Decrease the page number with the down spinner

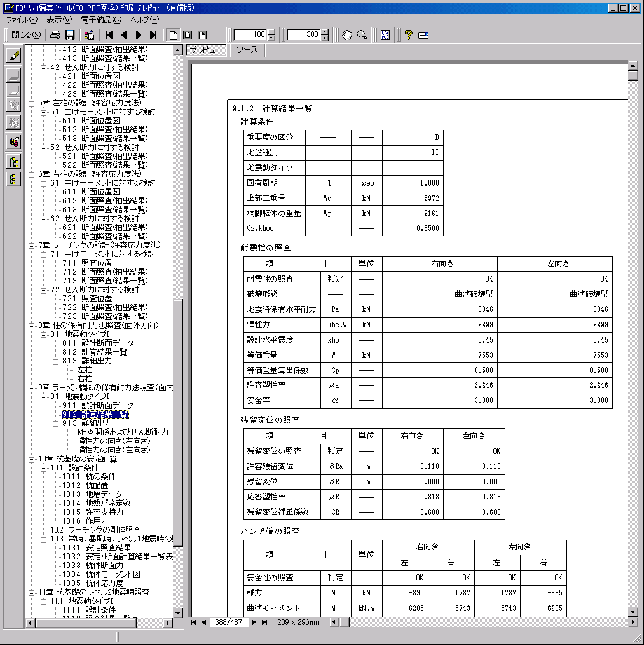click(325, 38)
